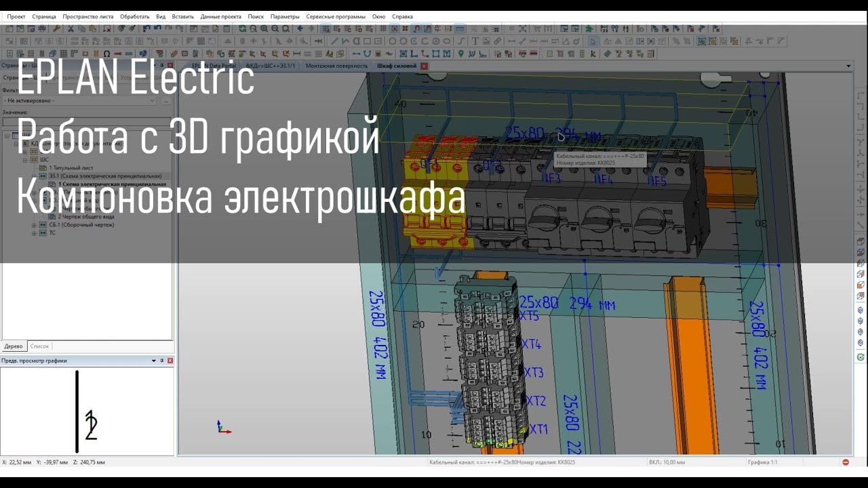Select "ЭЗ.1 (Схема электрическая принципиальная)" tree item

105,176
